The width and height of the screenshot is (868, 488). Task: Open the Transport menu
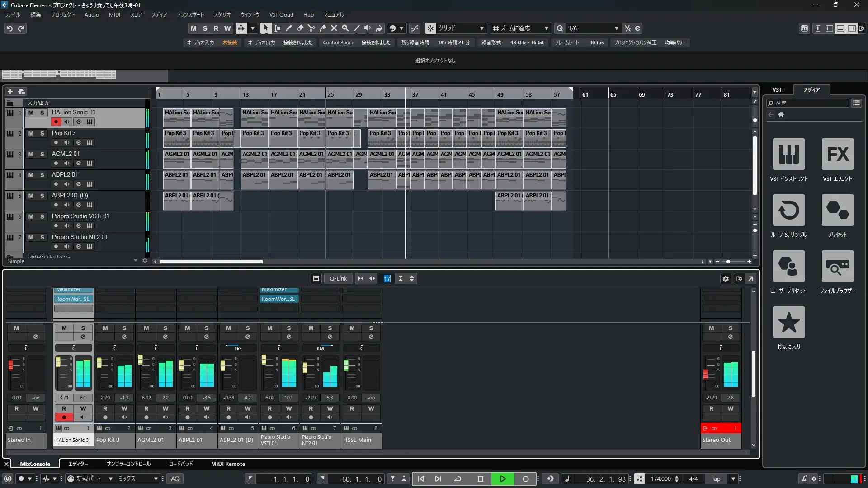point(190,14)
